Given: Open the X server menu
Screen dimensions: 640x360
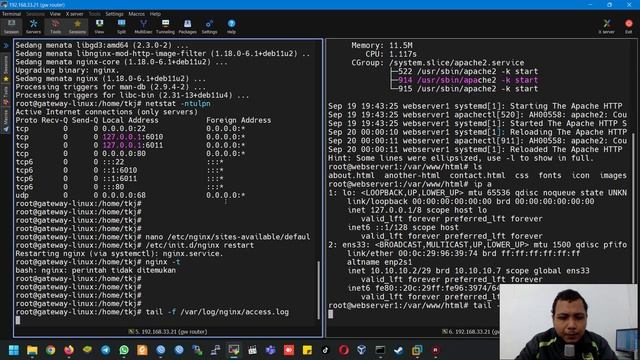Looking at the screenshot, I should [74, 14].
